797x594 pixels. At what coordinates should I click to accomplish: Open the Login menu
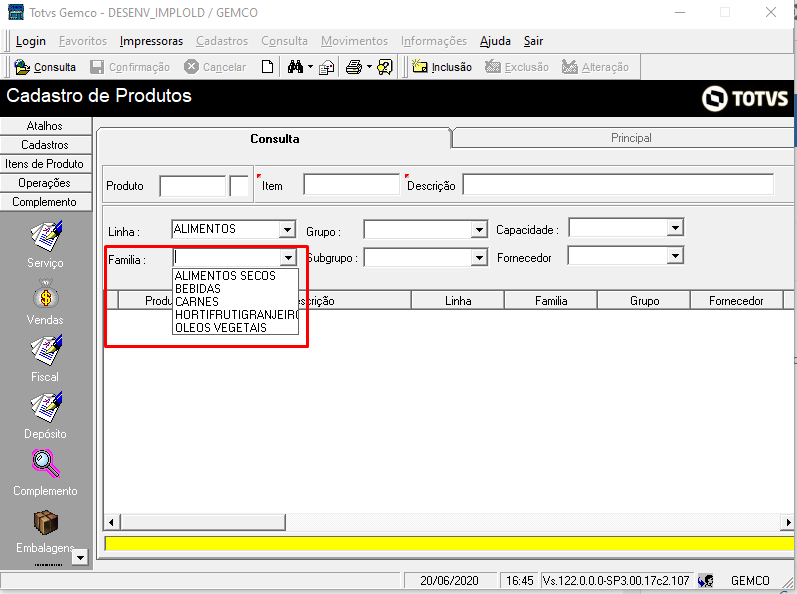pyautogui.click(x=30, y=41)
